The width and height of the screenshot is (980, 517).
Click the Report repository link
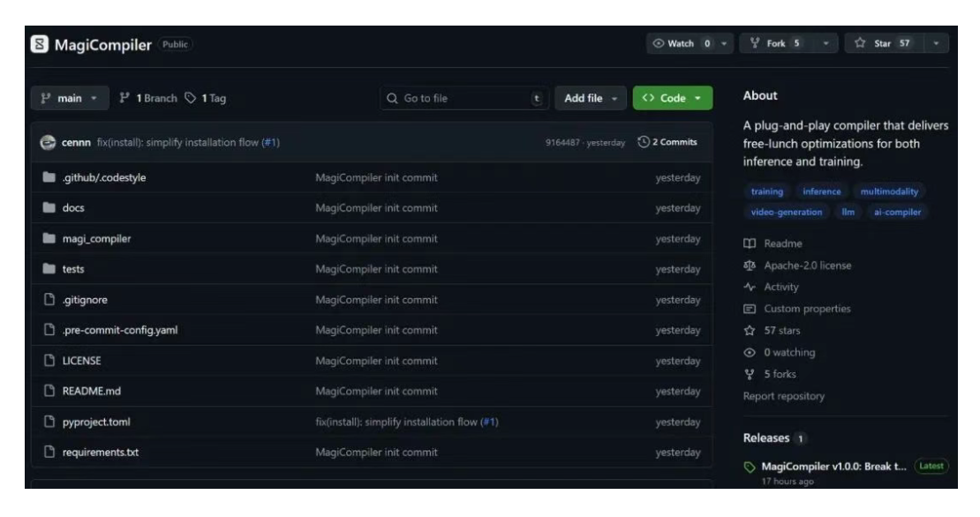784,396
